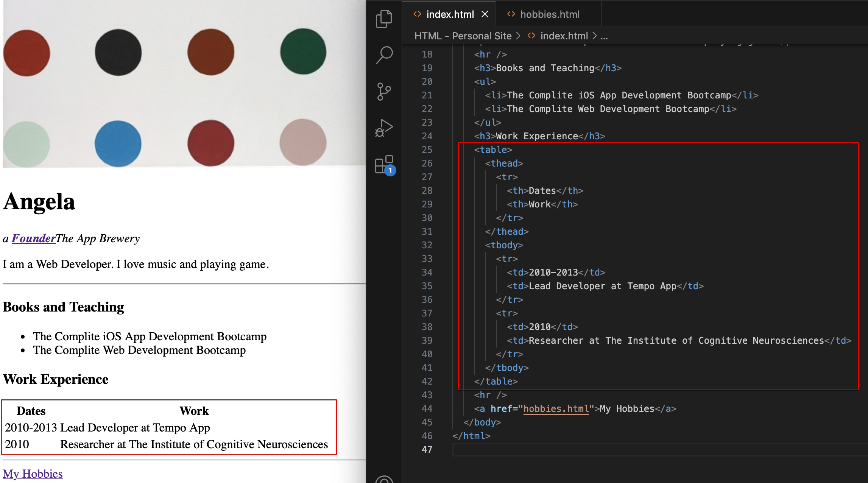Click the black circle in the image

118,52
